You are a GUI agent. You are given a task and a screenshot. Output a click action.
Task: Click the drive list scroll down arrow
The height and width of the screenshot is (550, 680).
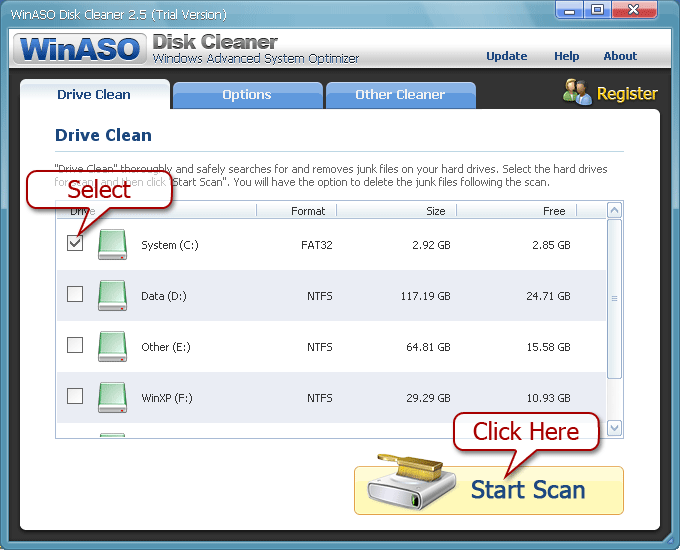(615, 428)
